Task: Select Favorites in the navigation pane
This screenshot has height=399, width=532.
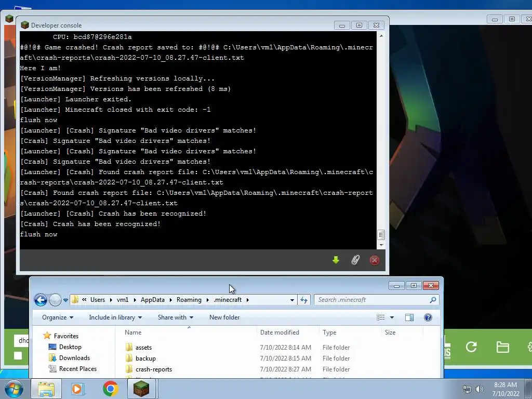Action: 66,336
